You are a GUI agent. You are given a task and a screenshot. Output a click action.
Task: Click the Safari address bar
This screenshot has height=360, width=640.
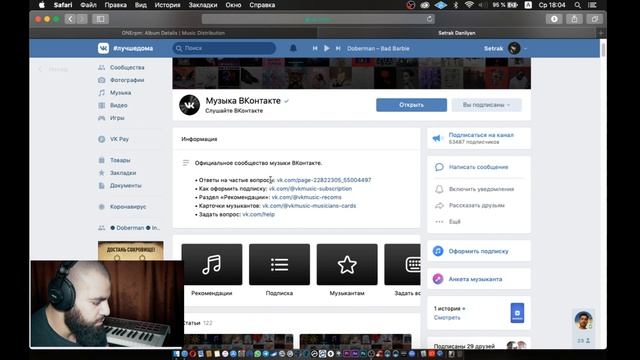318,19
